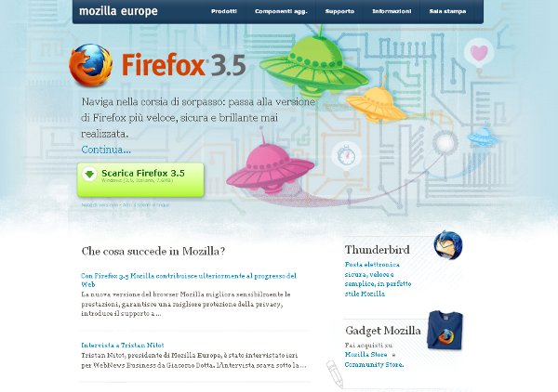Open the Intervista a Tristan Nitot article

click(123, 345)
